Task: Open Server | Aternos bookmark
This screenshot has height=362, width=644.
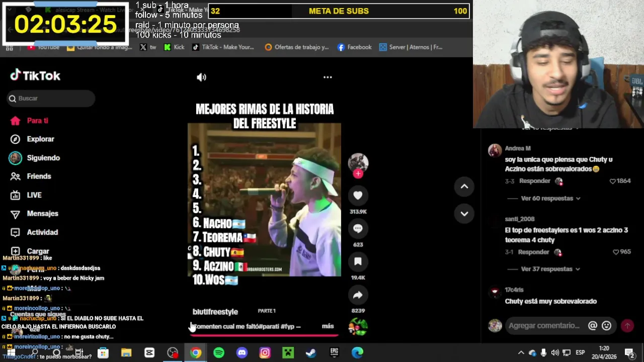Action: pos(411,47)
